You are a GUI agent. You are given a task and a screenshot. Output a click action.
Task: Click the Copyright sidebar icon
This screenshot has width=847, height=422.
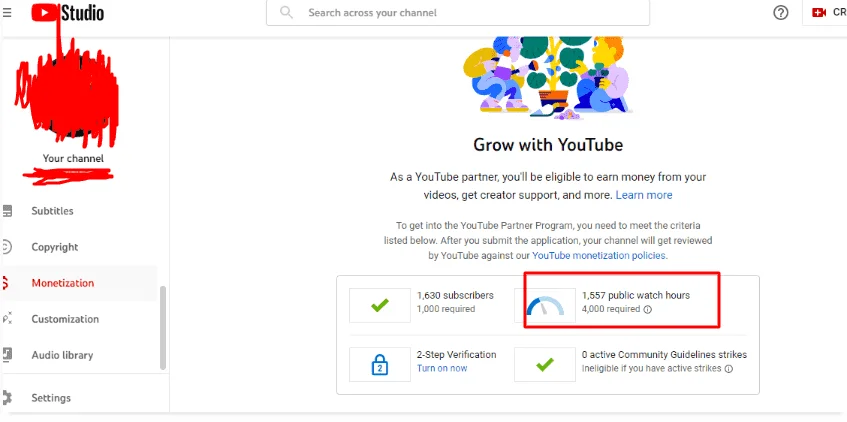[6, 247]
